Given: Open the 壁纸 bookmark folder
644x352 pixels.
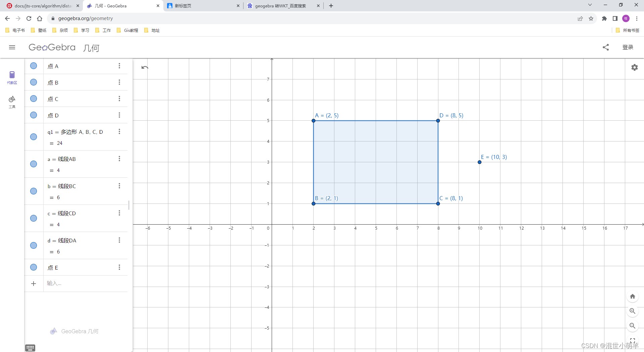Looking at the screenshot, I should click(x=39, y=30).
